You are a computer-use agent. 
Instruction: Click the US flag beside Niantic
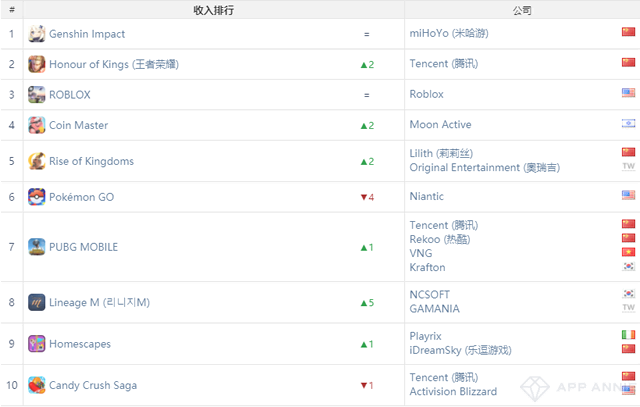(x=628, y=196)
